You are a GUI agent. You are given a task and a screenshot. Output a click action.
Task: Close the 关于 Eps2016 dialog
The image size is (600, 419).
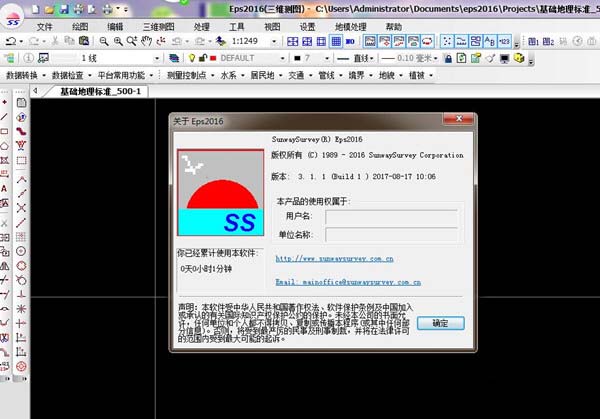click(x=458, y=119)
